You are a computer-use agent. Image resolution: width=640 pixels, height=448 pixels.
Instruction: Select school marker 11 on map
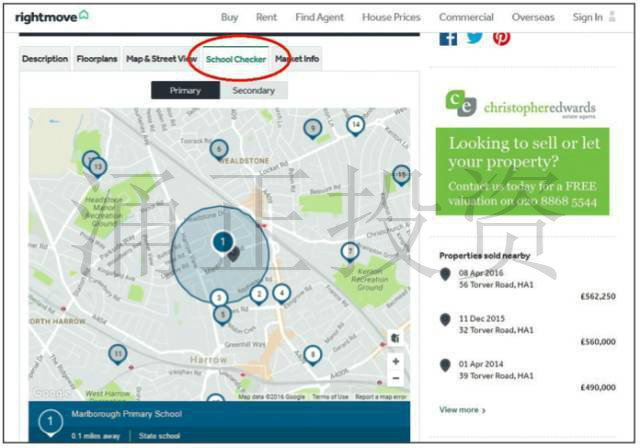click(118, 355)
